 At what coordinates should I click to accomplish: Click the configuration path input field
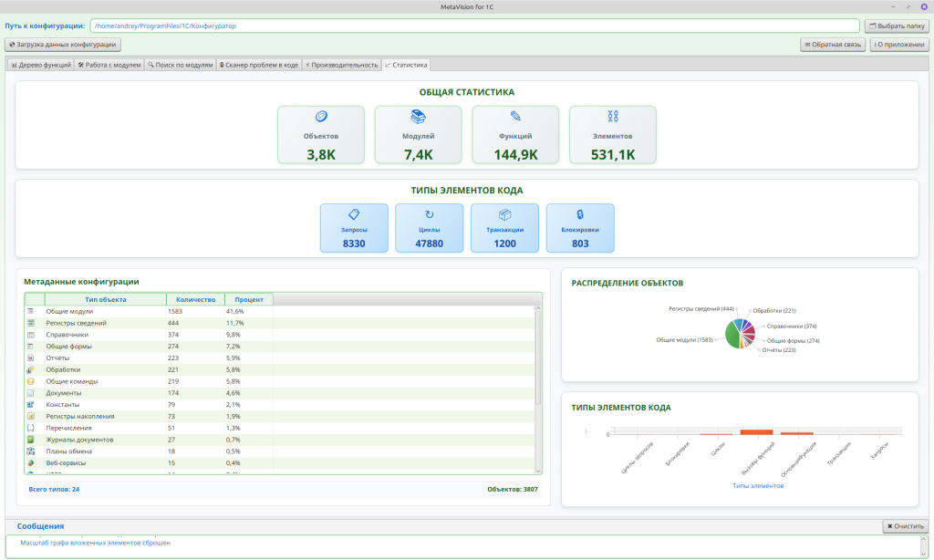click(x=474, y=26)
